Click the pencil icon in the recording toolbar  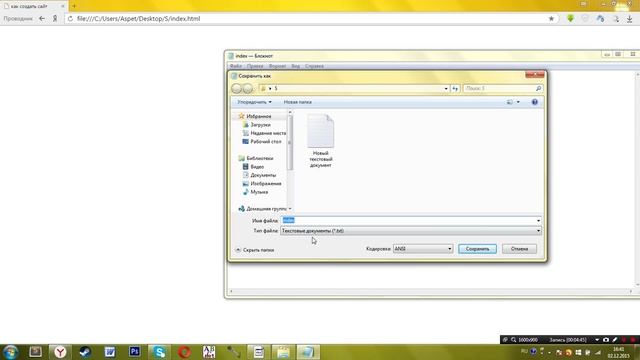(x=615, y=340)
